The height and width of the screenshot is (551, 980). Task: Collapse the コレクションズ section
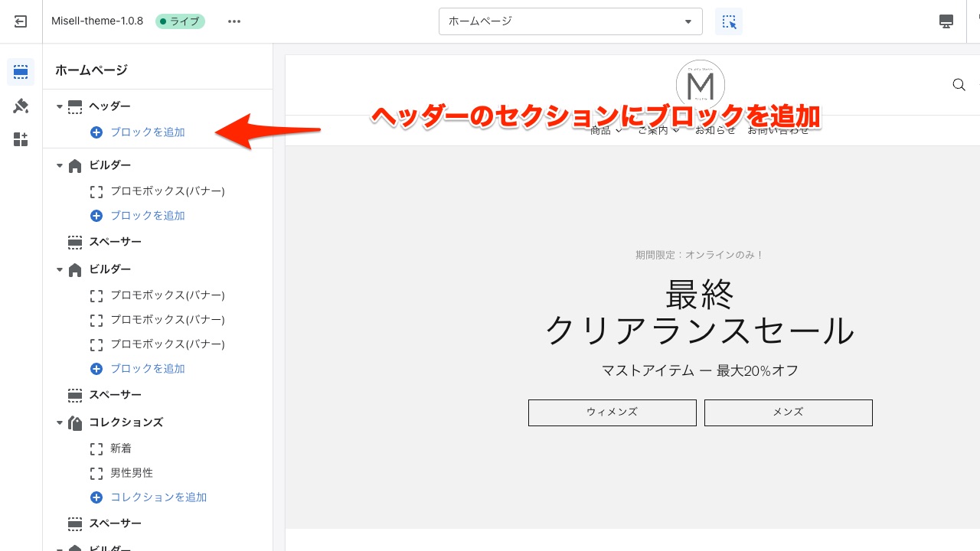(59, 422)
